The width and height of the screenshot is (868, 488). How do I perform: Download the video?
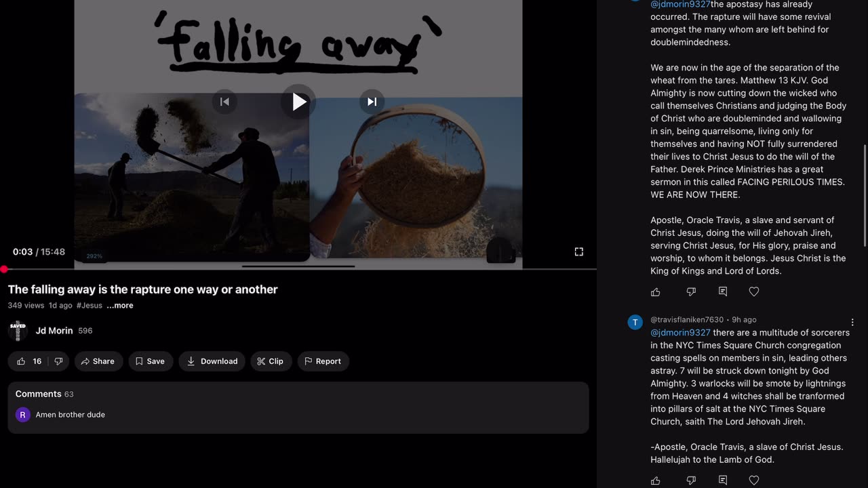tap(212, 361)
